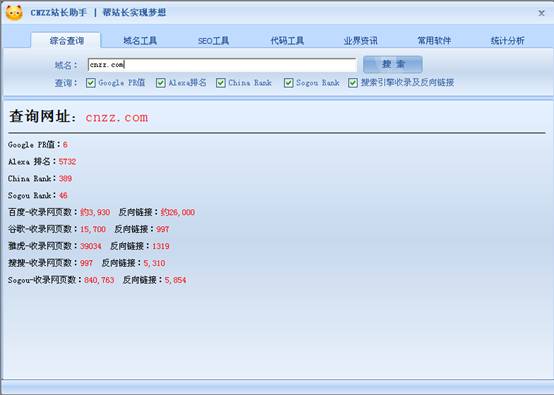The image size is (554, 395).
Task: Click 搜搜 backlinks value 5,310
Action: tap(154, 263)
